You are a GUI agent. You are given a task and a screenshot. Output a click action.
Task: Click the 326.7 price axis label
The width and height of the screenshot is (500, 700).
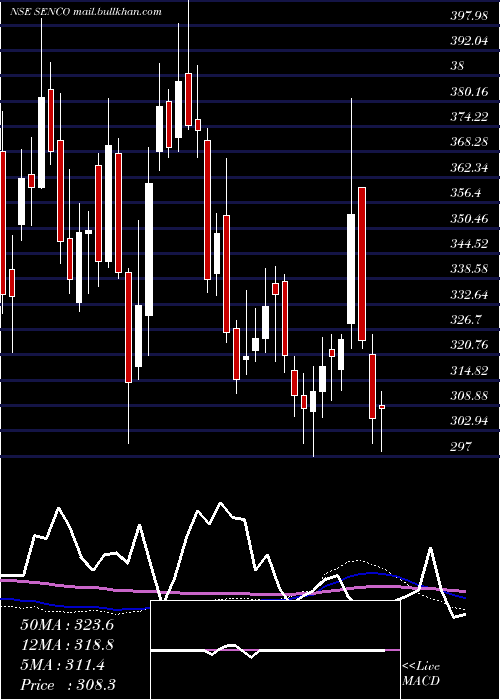coord(466,320)
